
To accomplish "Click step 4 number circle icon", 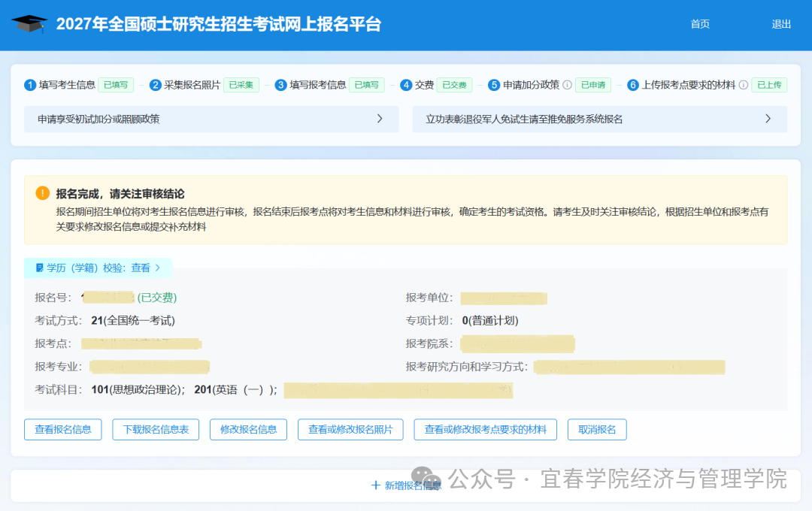I will click(x=406, y=85).
